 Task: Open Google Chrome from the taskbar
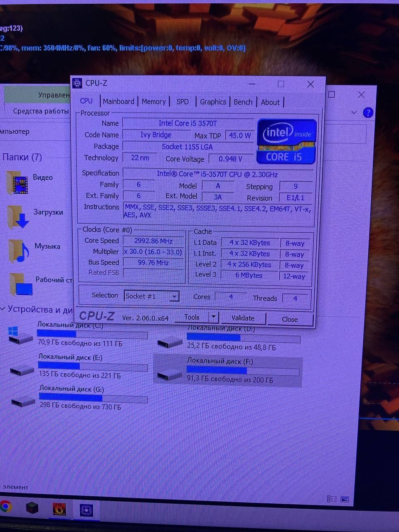click(x=5, y=506)
